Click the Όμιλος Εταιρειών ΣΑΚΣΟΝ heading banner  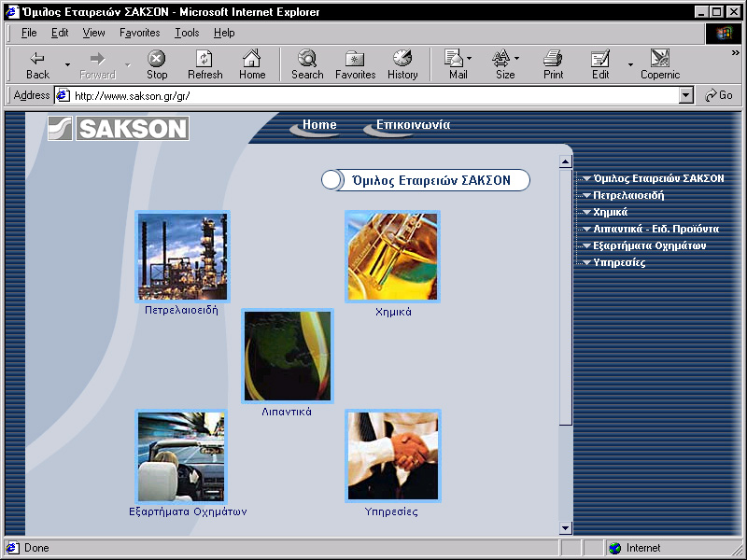pyautogui.click(x=426, y=180)
